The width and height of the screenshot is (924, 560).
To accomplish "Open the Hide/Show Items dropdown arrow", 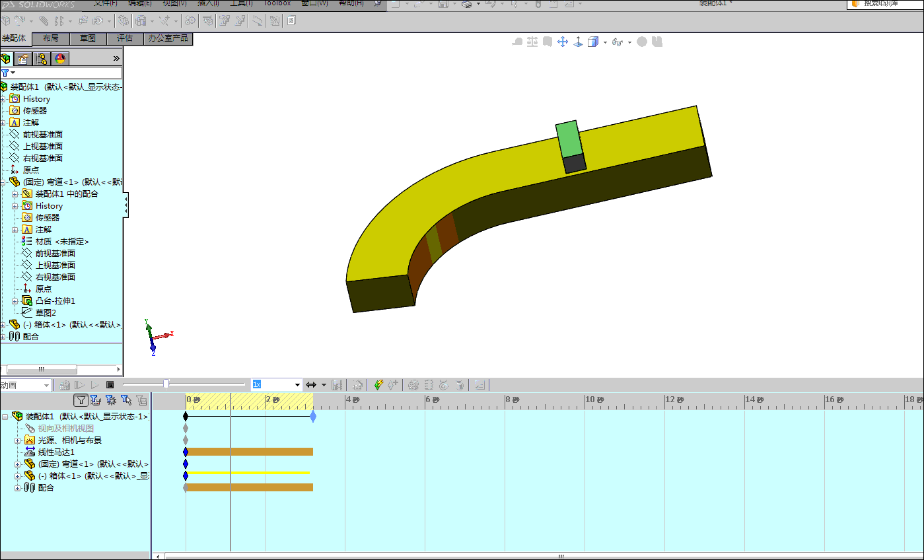I will [x=629, y=42].
